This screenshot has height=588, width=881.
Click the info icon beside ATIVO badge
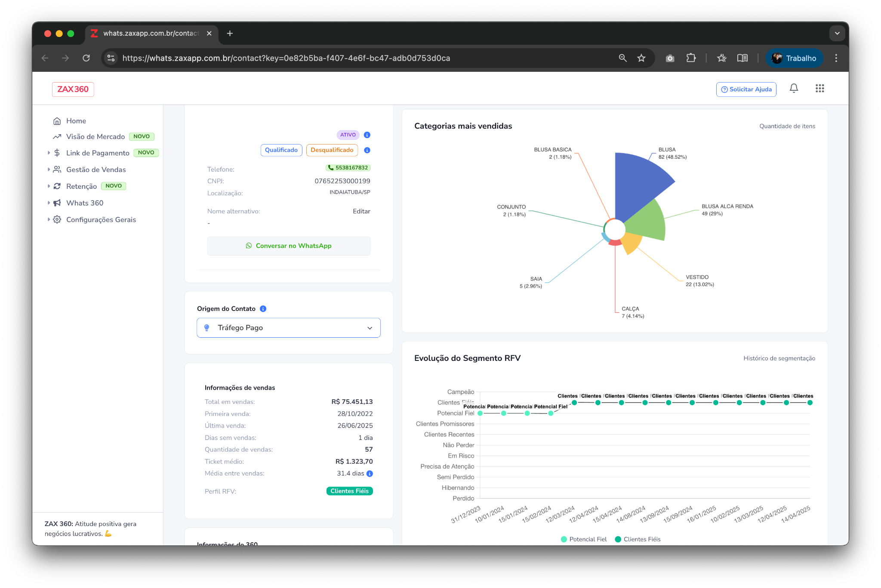click(367, 135)
